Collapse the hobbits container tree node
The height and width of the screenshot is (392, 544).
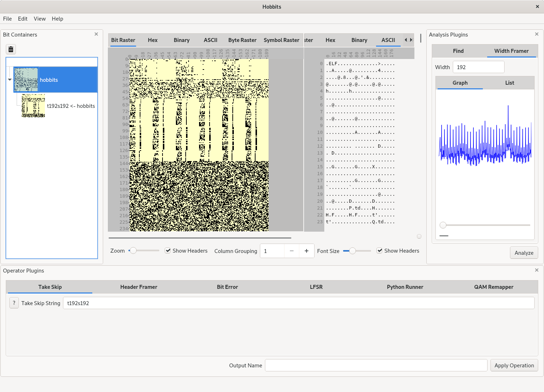[10, 80]
